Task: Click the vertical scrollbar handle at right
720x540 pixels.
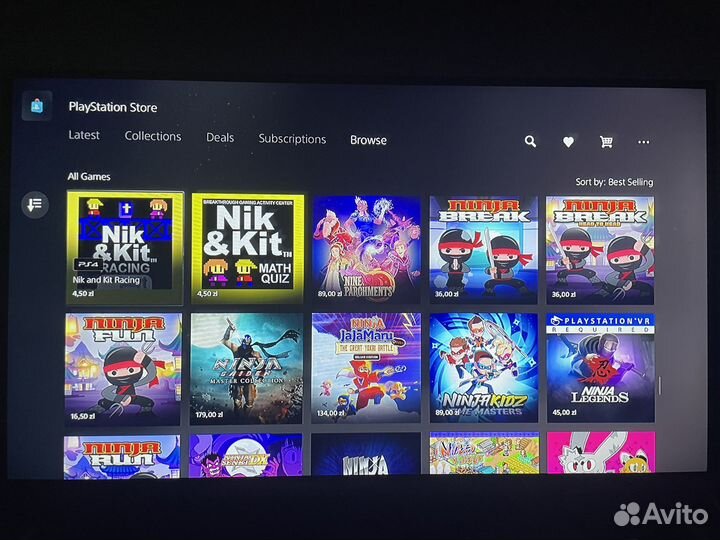Action: tap(660, 385)
